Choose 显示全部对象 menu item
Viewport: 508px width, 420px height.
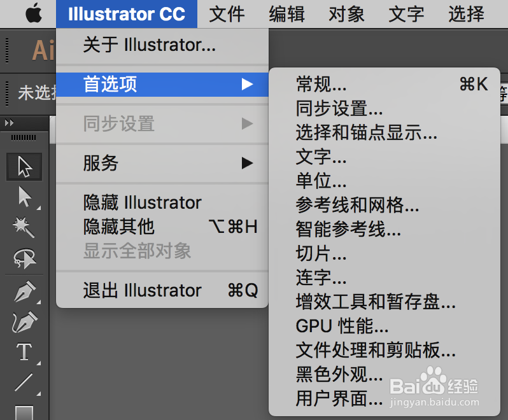coord(162,251)
